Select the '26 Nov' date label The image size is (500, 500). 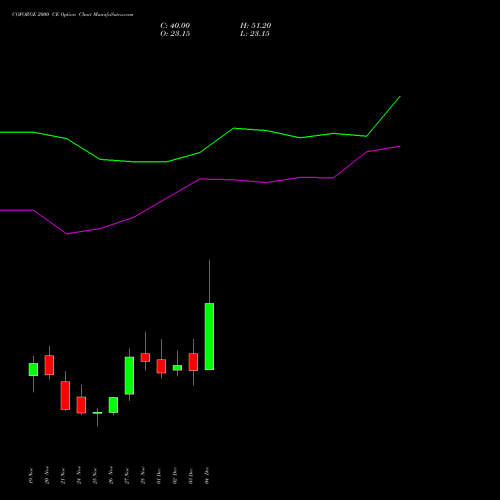(x=111, y=475)
